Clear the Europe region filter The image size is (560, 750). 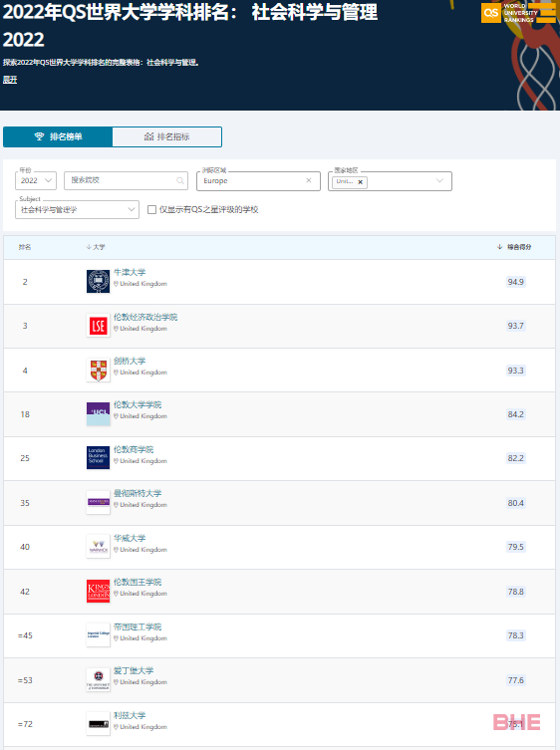309,180
